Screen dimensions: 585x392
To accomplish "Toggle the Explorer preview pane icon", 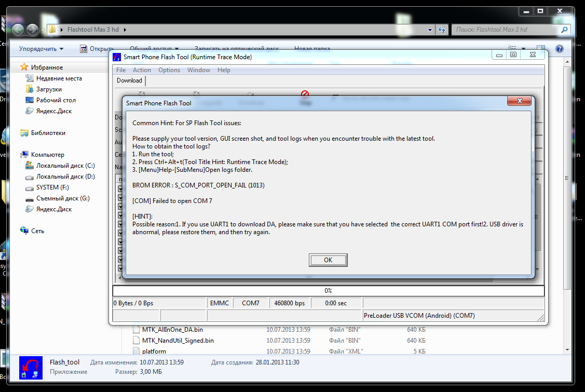I will click(540, 48).
